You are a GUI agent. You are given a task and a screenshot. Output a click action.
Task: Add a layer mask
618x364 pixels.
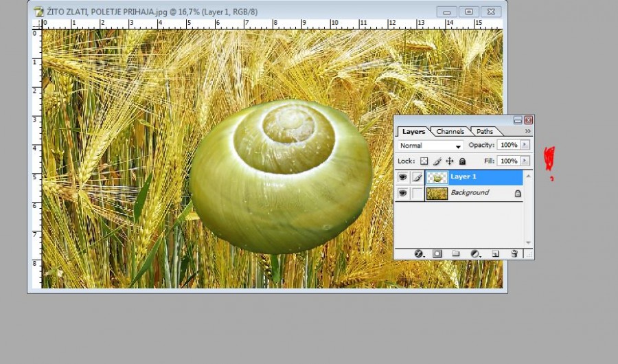coord(437,253)
